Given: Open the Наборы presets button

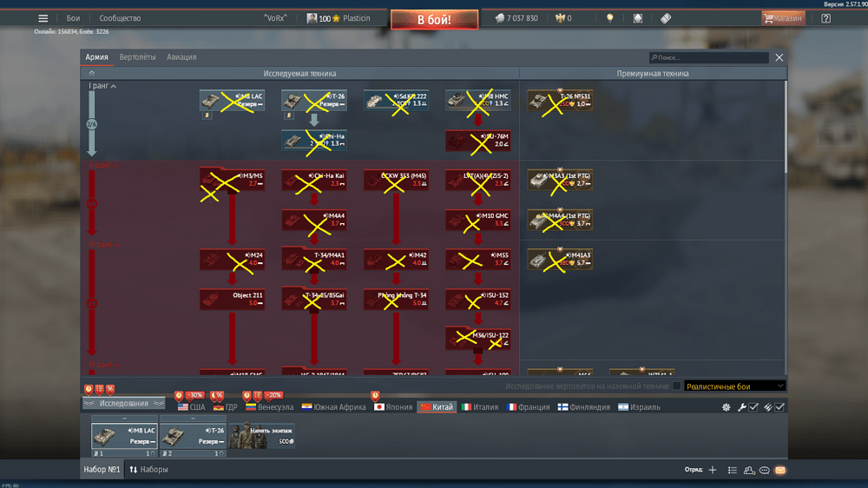Looking at the screenshot, I should click(x=148, y=470).
